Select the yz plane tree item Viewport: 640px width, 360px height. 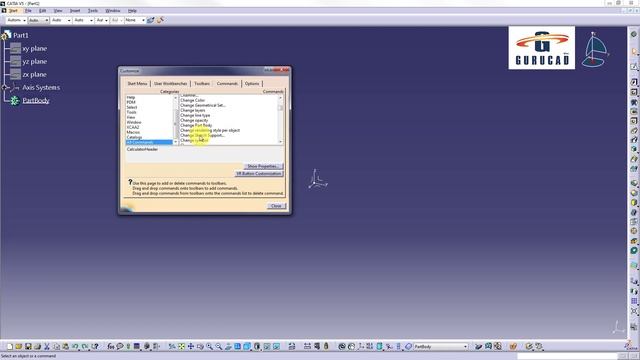(x=35, y=61)
